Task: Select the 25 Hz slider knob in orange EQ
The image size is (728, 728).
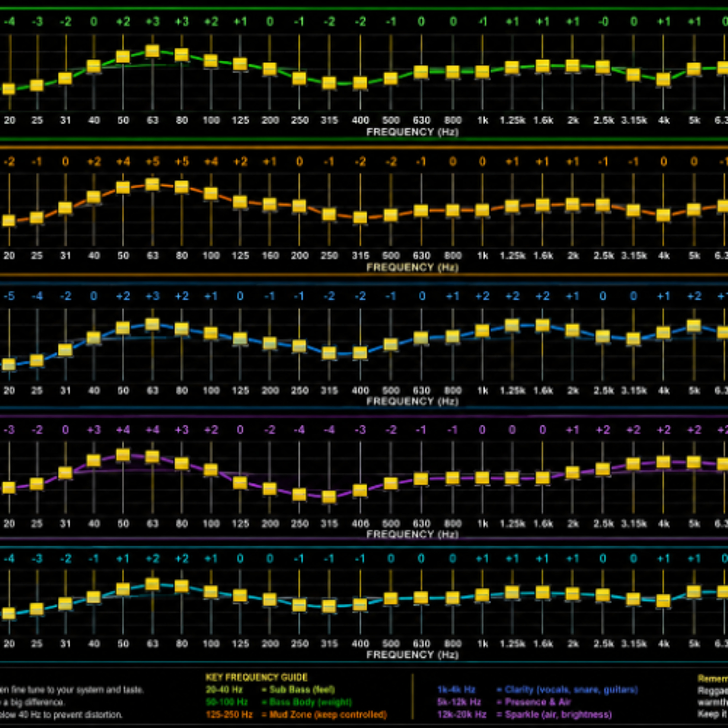Action: (37, 217)
